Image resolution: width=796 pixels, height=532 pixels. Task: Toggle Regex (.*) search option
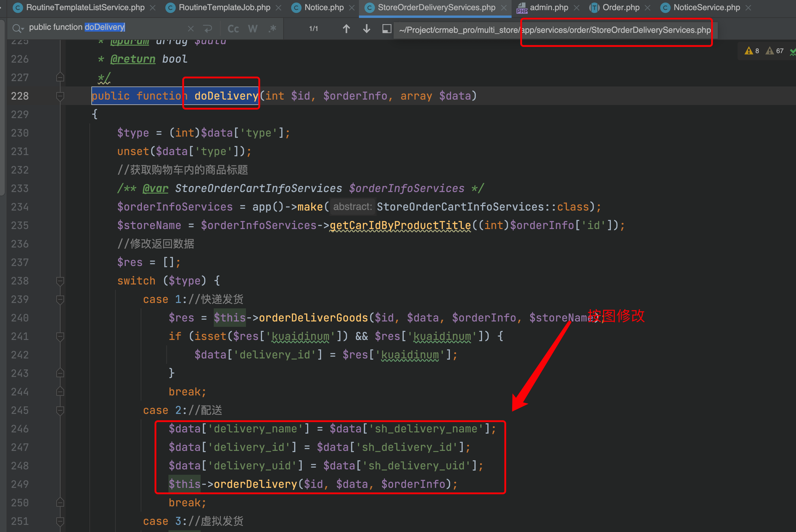click(272, 29)
